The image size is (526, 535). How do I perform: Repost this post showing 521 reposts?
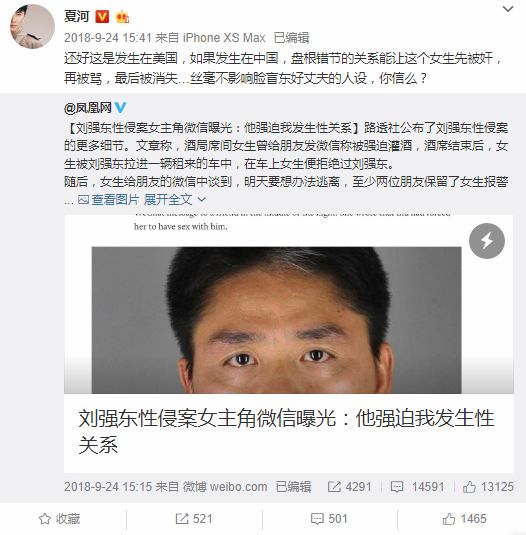pyautogui.click(x=194, y=519)
